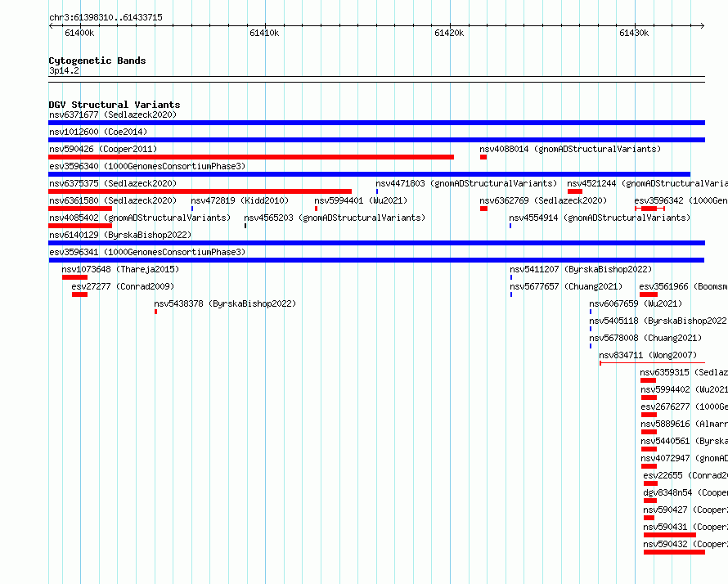Click the 61430k ruler label
The image size is (728, 584).
[634, 33]
